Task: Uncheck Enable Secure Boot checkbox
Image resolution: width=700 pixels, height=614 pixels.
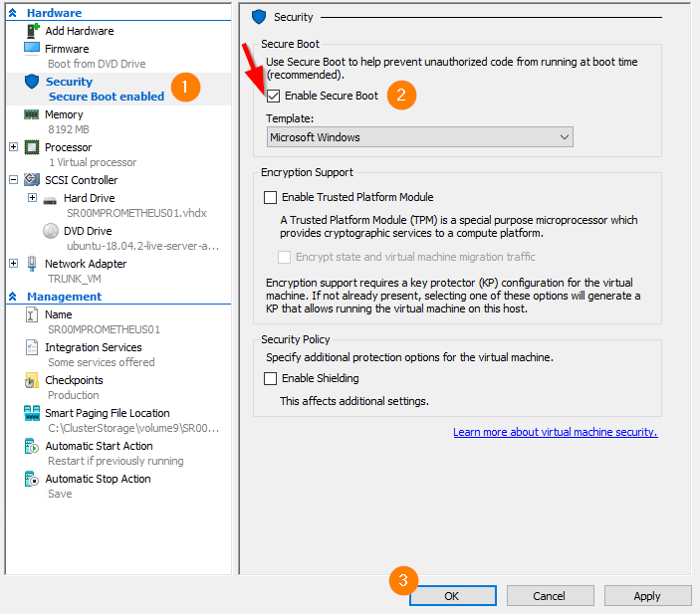Action: click(273, 96)
